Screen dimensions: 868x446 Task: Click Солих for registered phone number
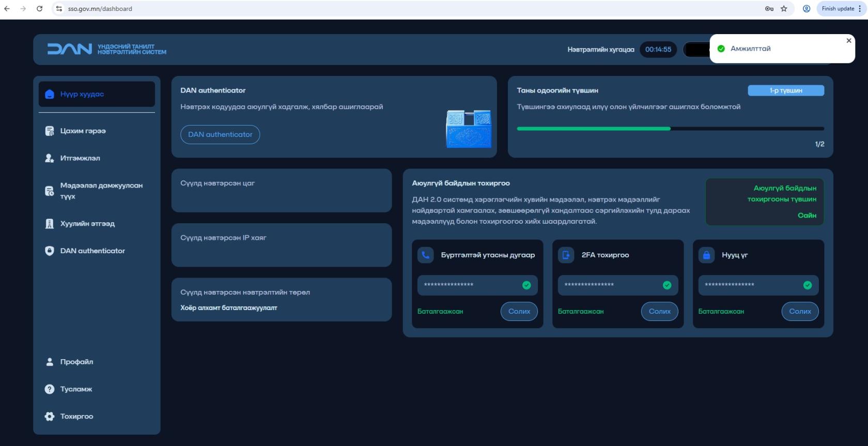[519, 311]
